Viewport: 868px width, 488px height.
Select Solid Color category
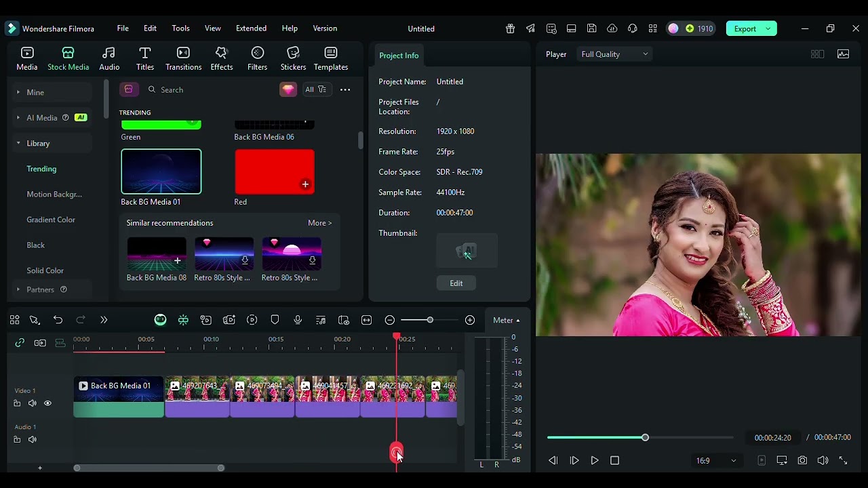pos(45,270)
